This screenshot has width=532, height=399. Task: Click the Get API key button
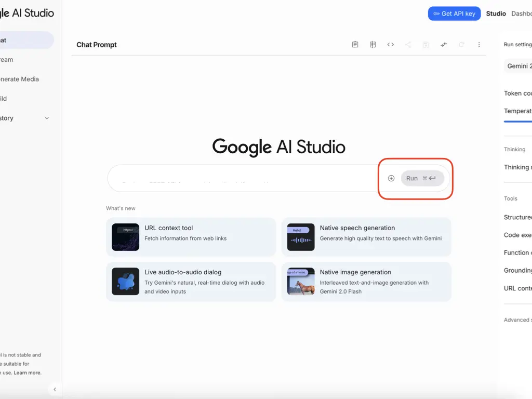[454, 14]
